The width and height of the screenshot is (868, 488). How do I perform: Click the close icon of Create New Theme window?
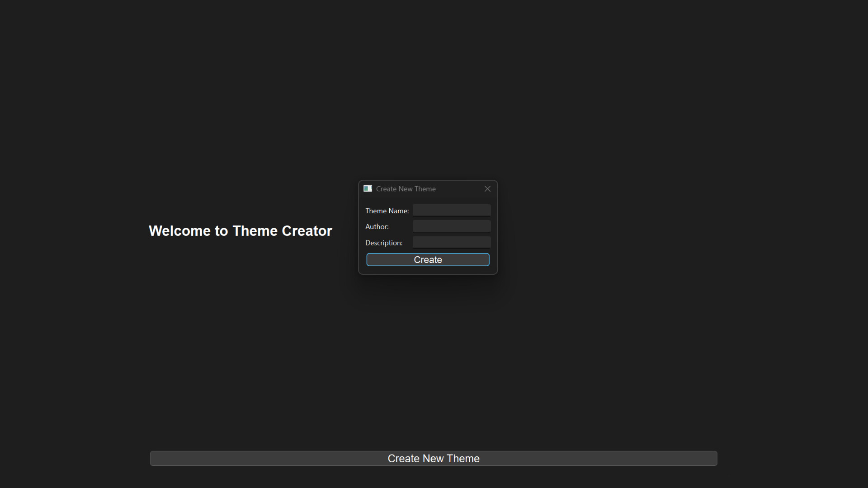pos(487,188)
